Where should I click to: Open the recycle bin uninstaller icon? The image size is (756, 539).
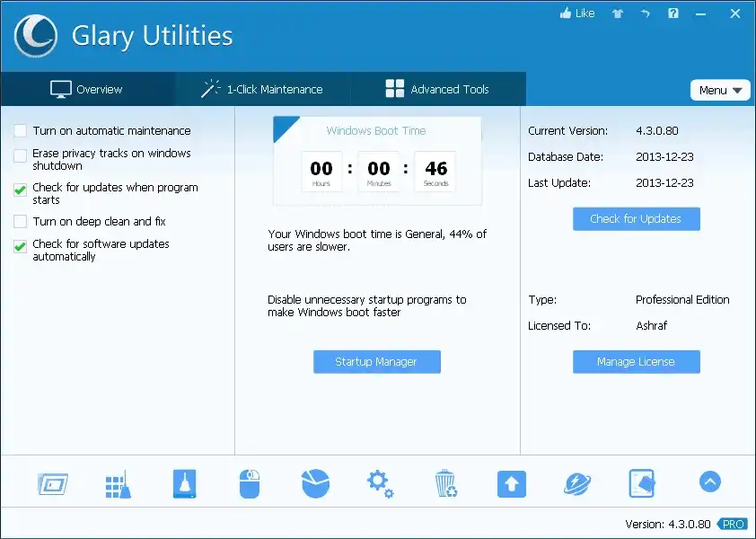click(x=445, y=483)
